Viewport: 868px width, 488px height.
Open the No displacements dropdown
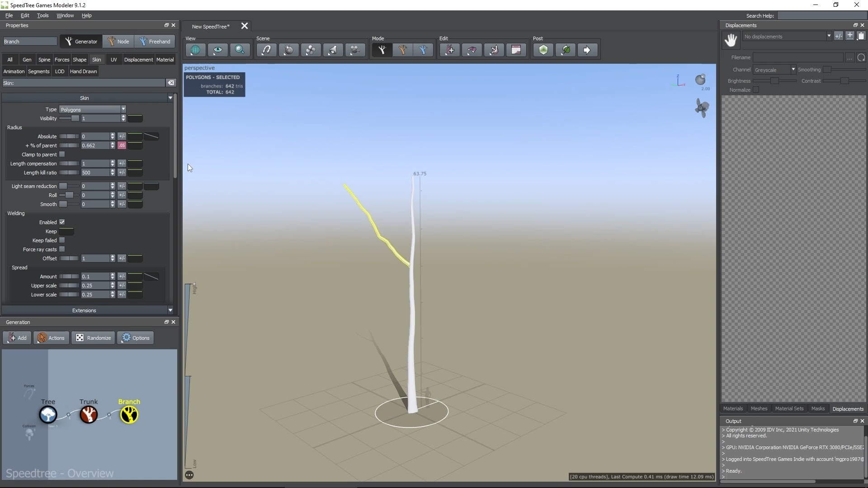pos(787,37)
